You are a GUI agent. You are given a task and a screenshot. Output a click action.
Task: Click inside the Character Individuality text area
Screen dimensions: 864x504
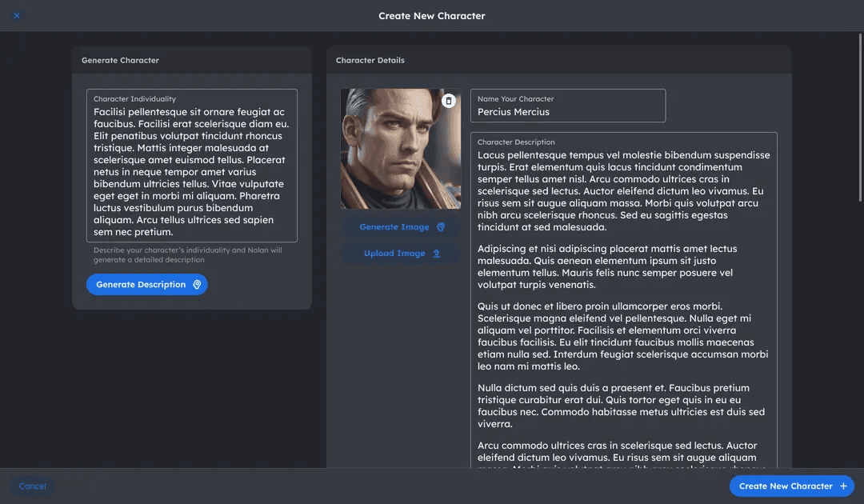click(x=191, y=164)
